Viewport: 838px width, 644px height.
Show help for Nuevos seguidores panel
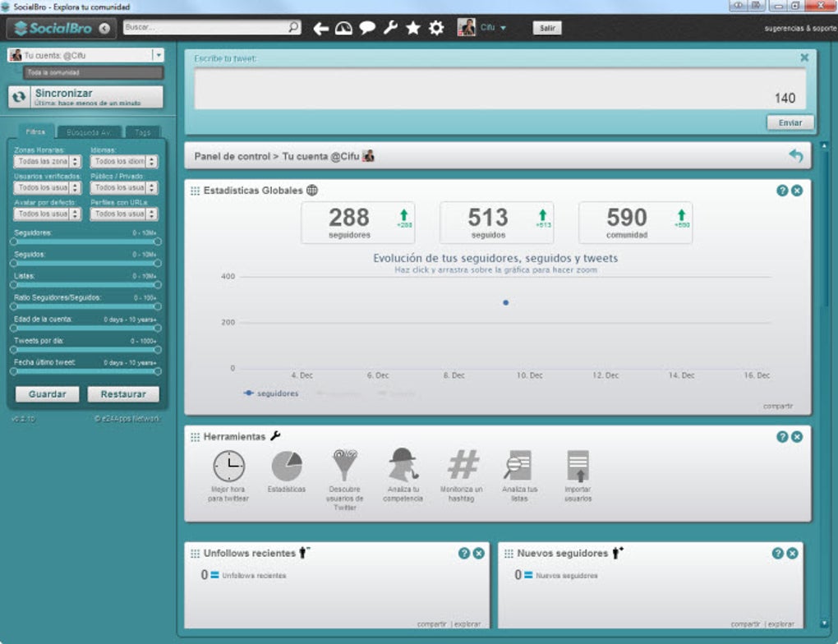[x=778, y=554]
